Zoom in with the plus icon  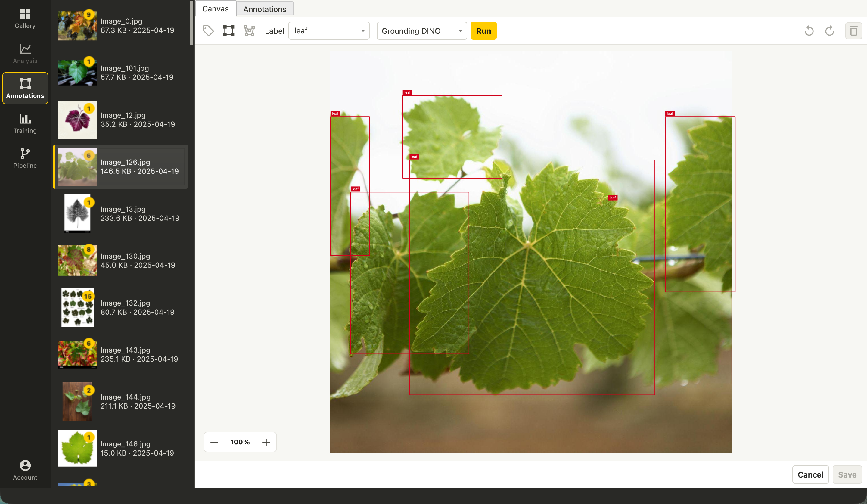[x=266, y=442]
